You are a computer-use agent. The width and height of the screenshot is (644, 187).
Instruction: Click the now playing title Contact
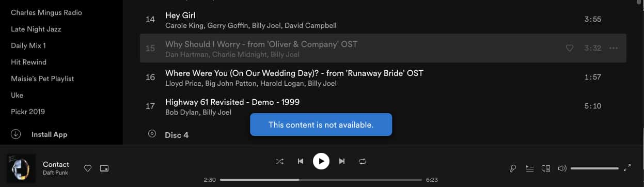pos(56,164)
